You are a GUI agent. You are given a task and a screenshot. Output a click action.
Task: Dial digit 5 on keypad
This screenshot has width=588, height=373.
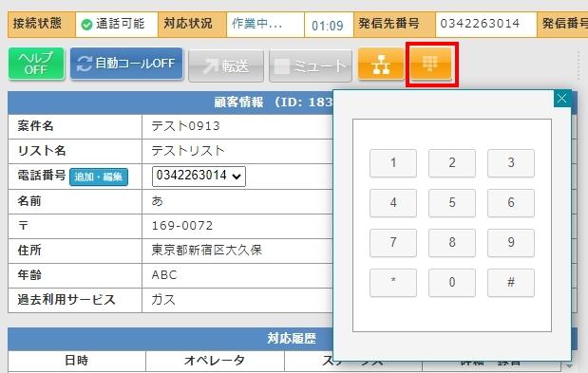[x=452, y=202]
